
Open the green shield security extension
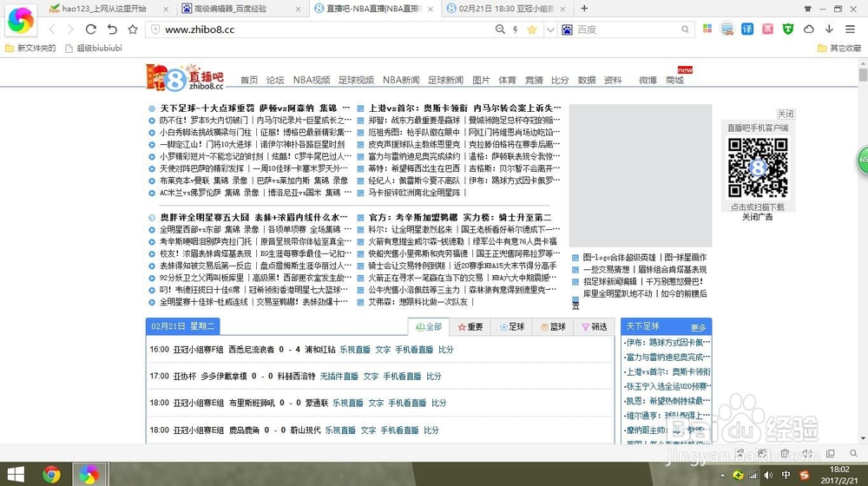click(x=788, y=30)
